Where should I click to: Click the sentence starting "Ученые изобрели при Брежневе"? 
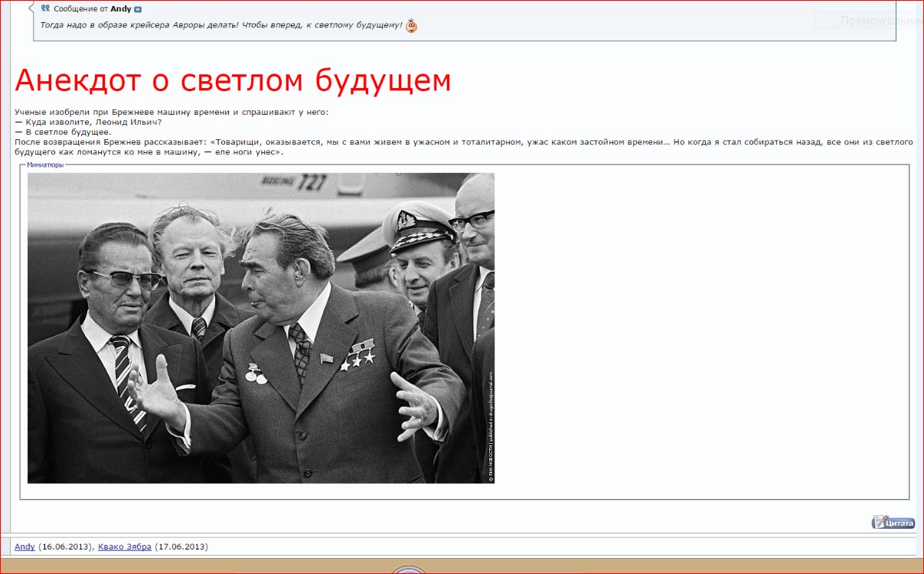171,112
